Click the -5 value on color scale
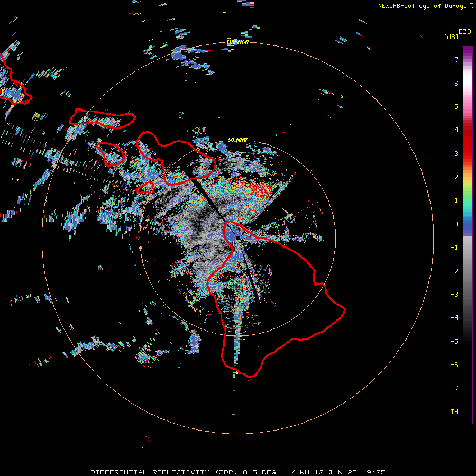476x476 pixels. coord(454,342)
